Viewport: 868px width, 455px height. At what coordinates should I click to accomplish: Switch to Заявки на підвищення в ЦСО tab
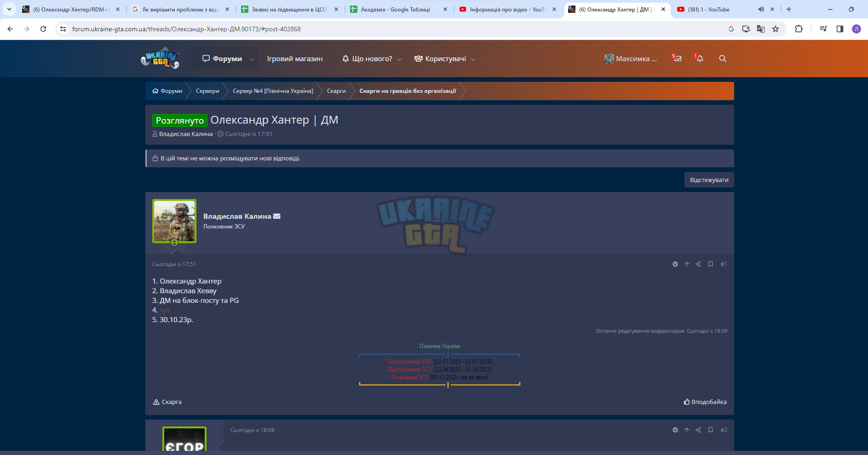pyautogui.click(x=289, y=9)
